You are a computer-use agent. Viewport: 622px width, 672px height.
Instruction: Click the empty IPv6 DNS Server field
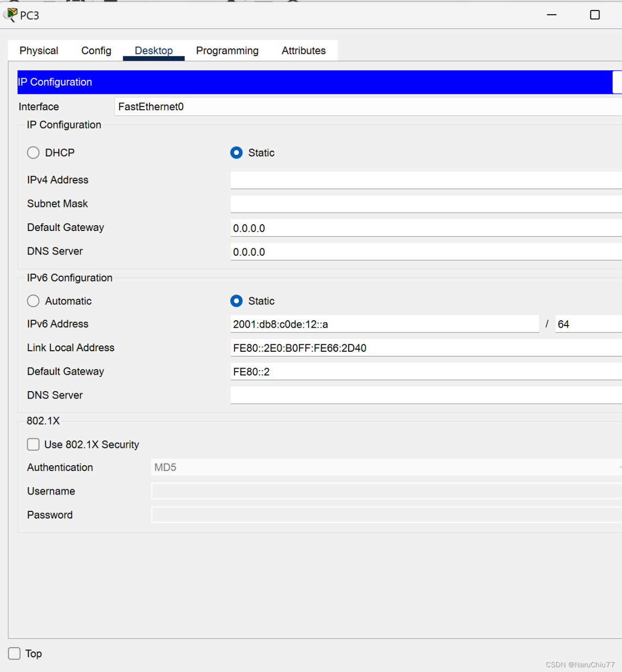click(425, 395)
